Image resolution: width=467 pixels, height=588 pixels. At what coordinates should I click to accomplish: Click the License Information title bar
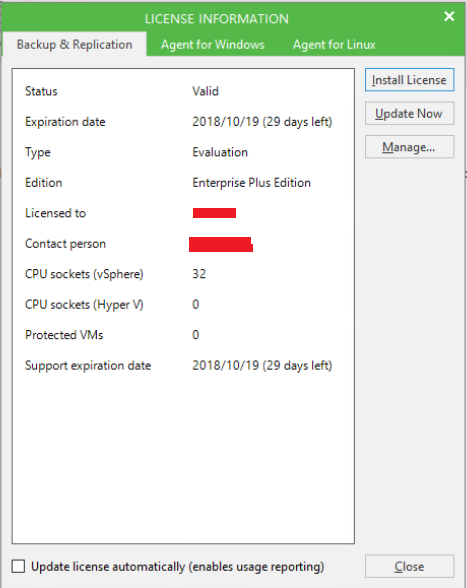pos(217,19)
